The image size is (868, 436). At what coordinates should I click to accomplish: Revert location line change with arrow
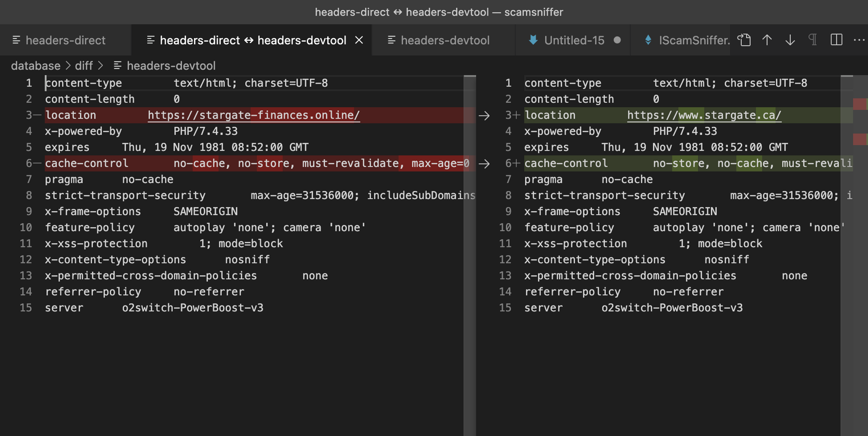click(484, 116)
